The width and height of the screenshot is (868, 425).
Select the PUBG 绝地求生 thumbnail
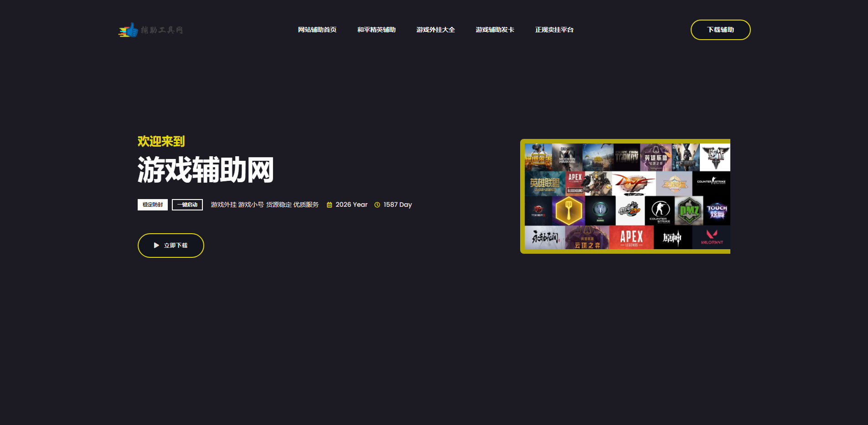click(538, 157)
